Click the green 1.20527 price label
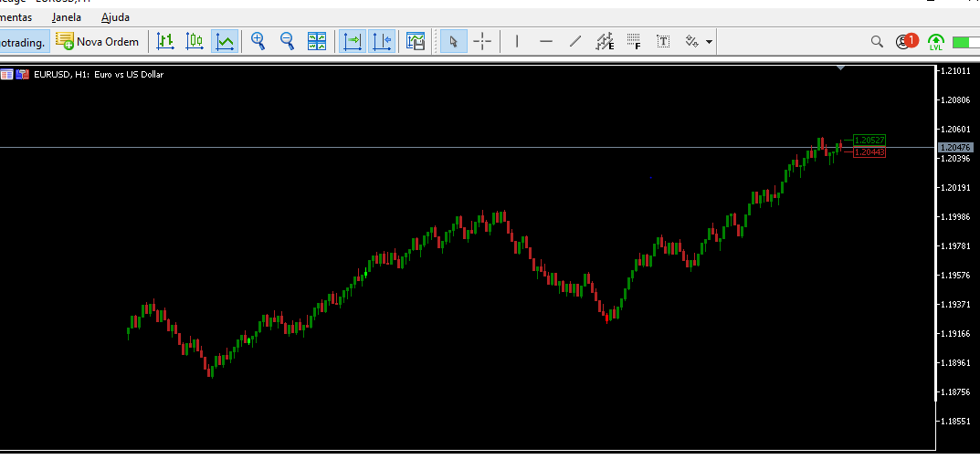The width and height of the screenshot is (980, 459). coord(869,140)
